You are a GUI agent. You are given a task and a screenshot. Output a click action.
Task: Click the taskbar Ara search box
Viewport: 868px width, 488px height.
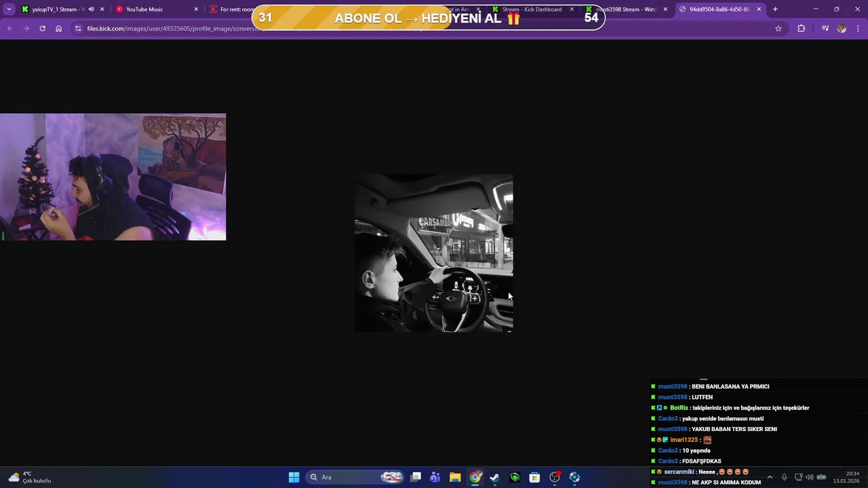pos(355,477)
